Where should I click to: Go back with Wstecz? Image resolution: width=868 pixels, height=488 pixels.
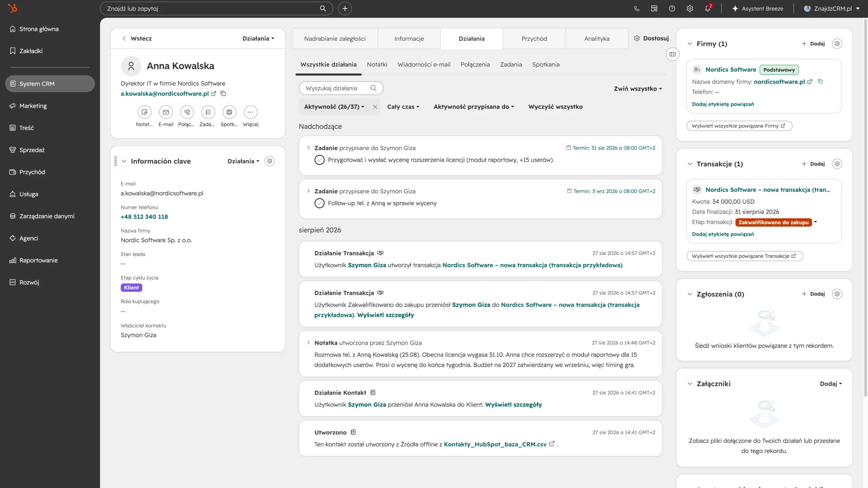coord(137,38)
